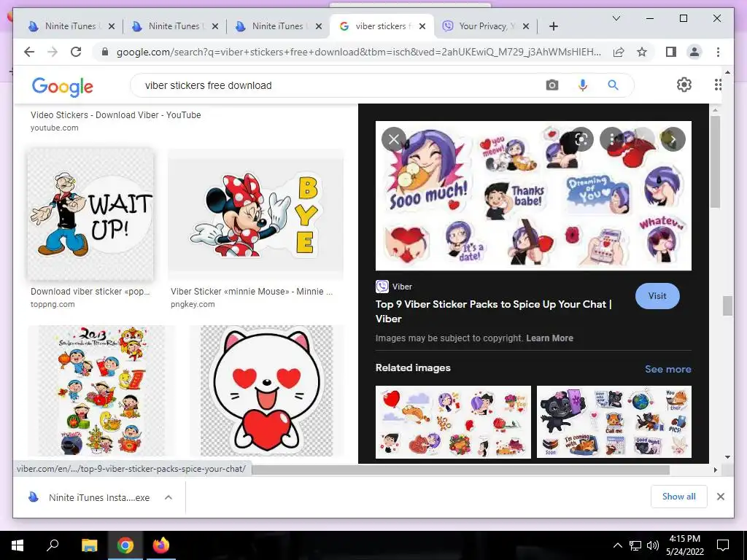Open Chrome tab search chevron
747x560 pixels.
coord(616,18)
